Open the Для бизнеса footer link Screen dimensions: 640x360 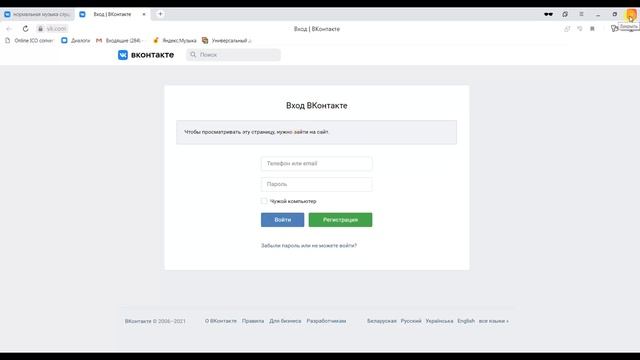point(285,321)
